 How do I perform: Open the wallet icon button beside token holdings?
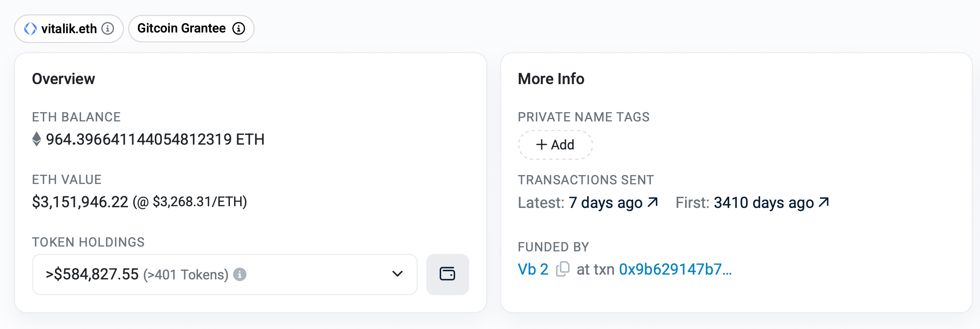click(447, 274)
